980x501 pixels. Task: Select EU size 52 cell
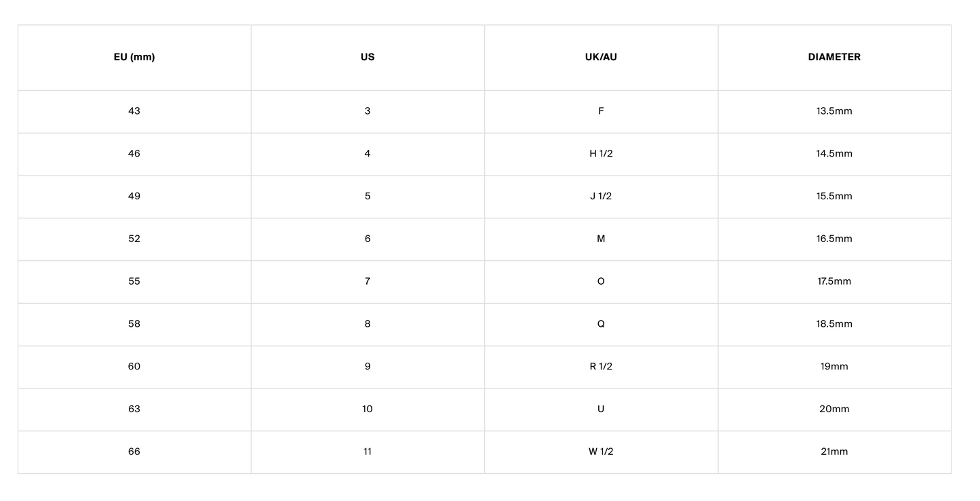coord(134,239)
